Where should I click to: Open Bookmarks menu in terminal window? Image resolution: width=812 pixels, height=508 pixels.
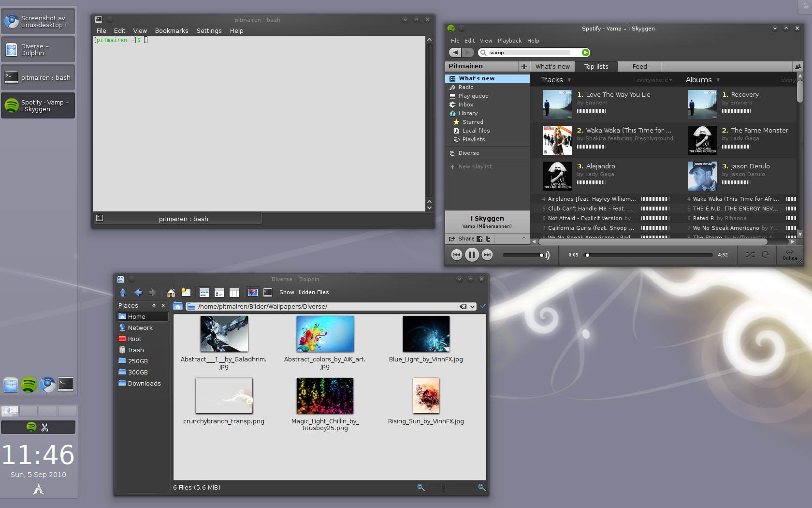coord(172,30)
